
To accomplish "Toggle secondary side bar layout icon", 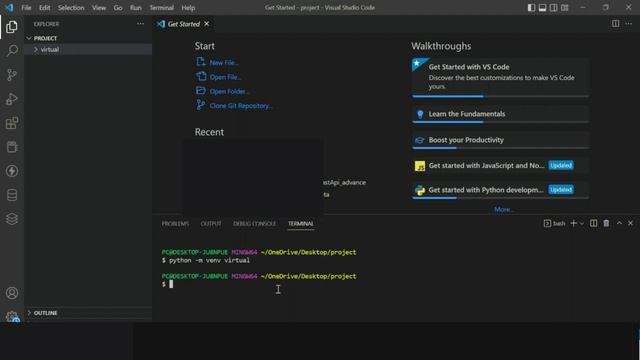I will 553,7.
